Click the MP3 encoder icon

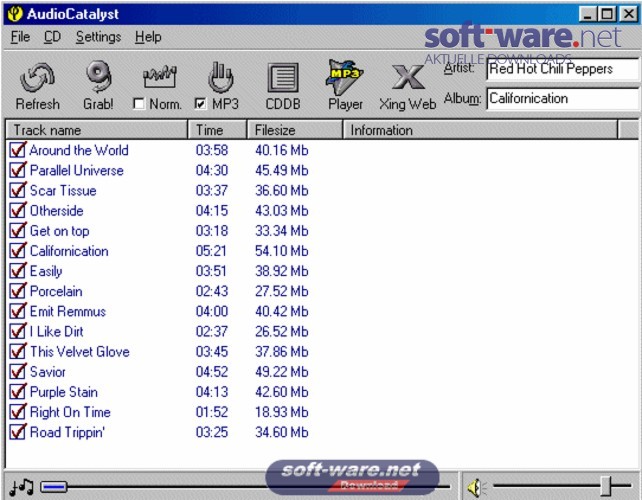(220, 77)
